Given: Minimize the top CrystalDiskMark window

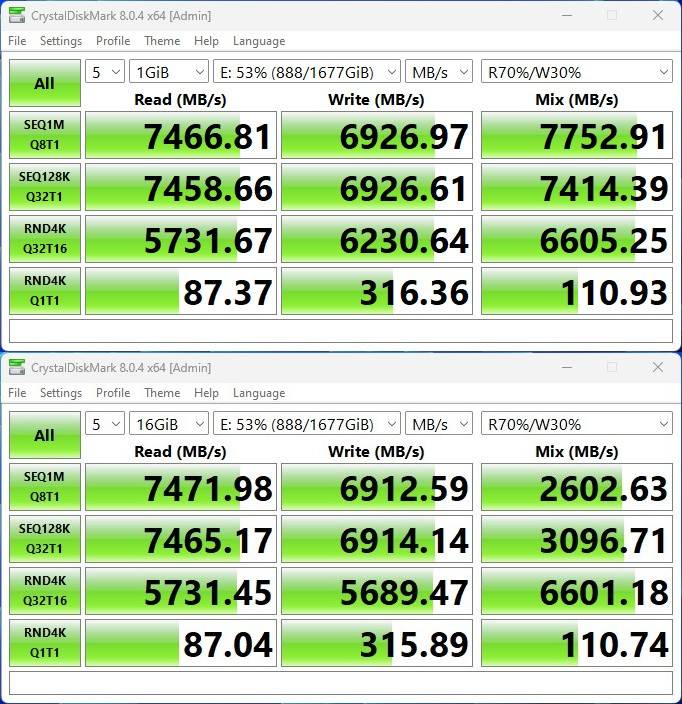Looking at the screenshot, I should click(567, 15).
